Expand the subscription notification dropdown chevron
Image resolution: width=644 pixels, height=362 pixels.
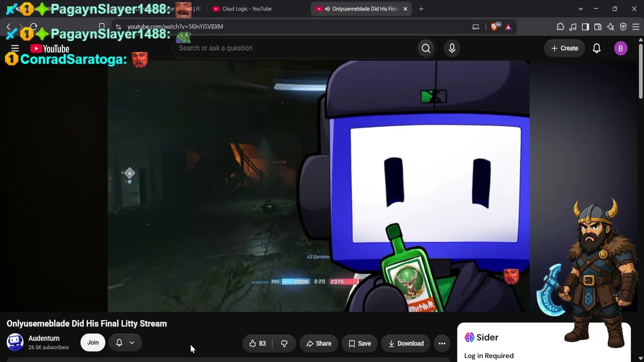coord(132,342)
